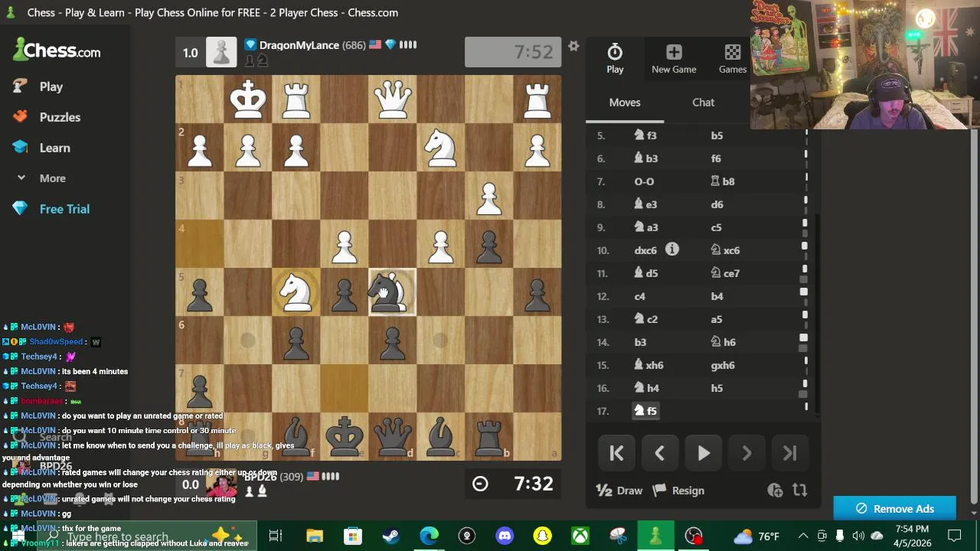This screenshot has height=551, width=980.
Task: Expand the More menu in sidebar
Action: [x=53, y=178]
